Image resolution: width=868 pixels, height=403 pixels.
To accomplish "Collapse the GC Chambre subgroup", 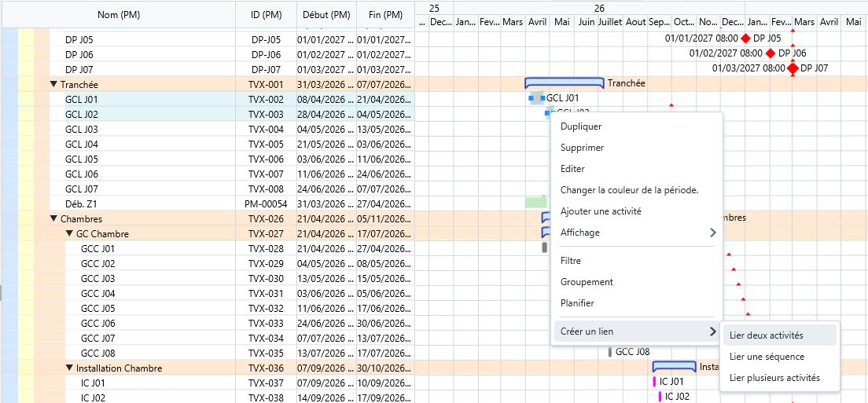I will click(69, 234).
